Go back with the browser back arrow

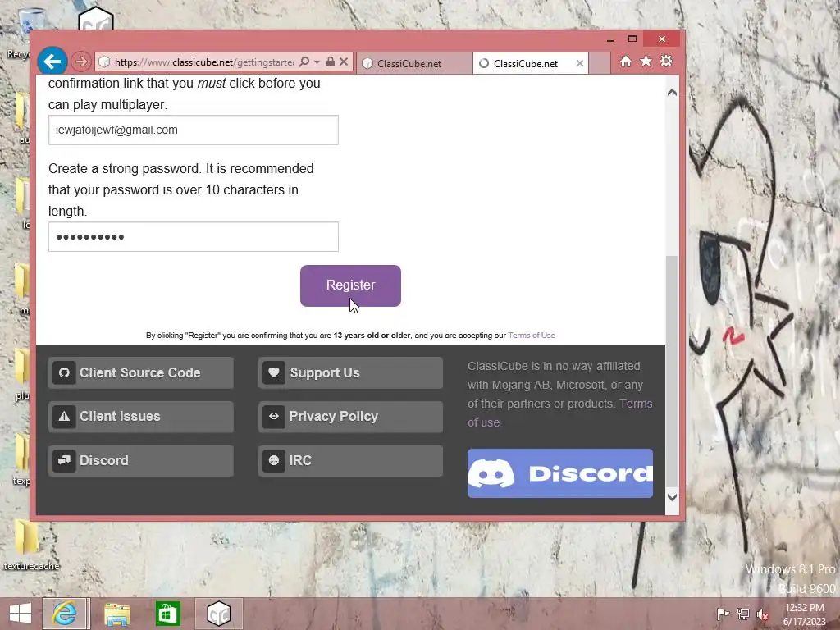point(52,62)
